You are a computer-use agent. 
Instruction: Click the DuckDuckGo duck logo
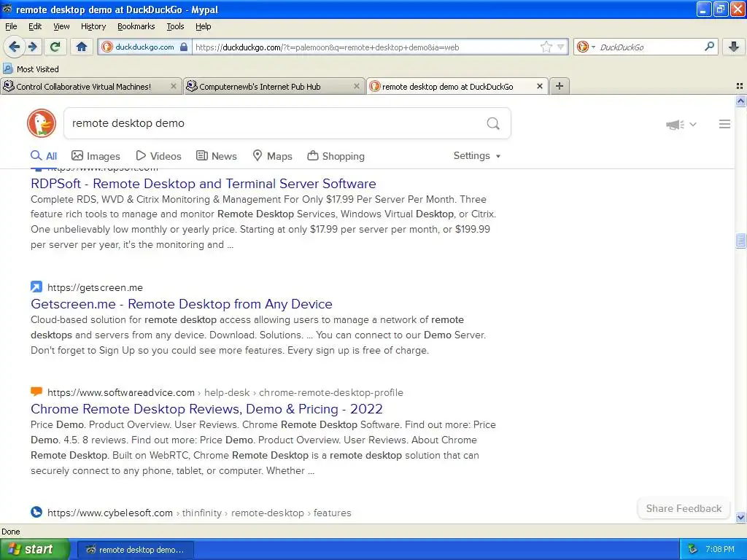pyautogui.click(x=42, y=123)
